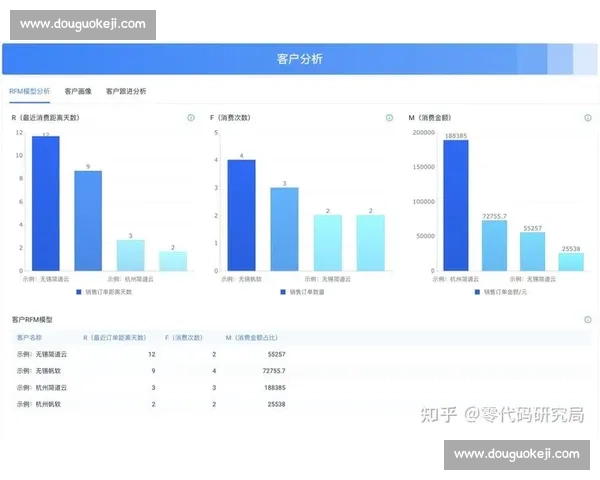
Task: Click R chart axis label 示例: 杭州简道云
Action: point(130,279)
